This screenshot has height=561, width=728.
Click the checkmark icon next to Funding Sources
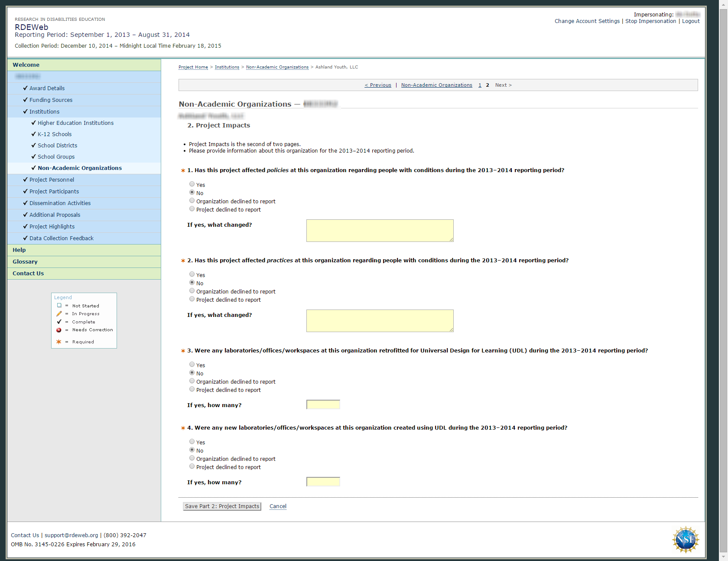pyautogui.click(x=25, y=100)
